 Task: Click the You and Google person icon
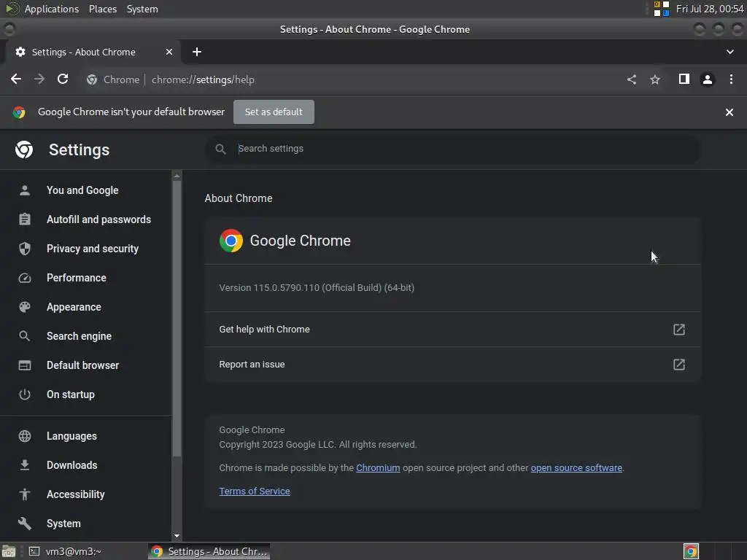click(x=25, y=190)
